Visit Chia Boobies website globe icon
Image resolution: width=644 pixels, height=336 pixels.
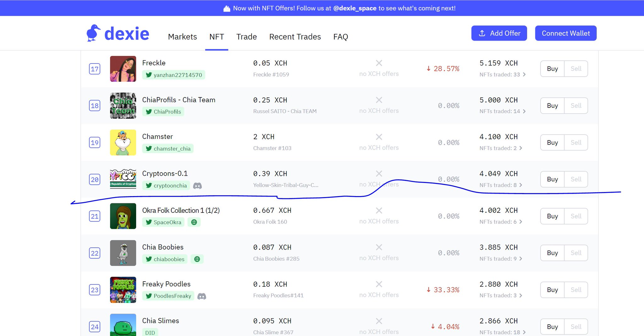point(197,259)
